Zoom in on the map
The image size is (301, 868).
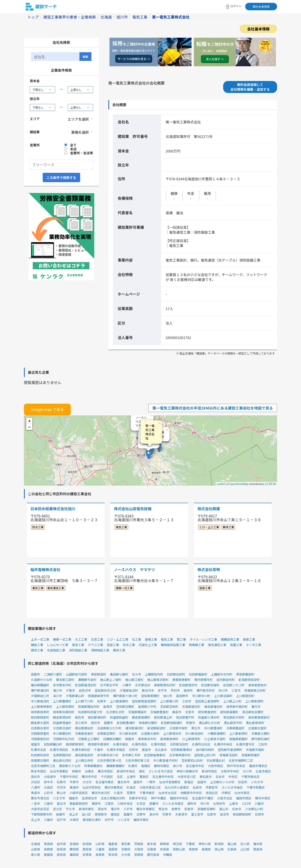29,421
